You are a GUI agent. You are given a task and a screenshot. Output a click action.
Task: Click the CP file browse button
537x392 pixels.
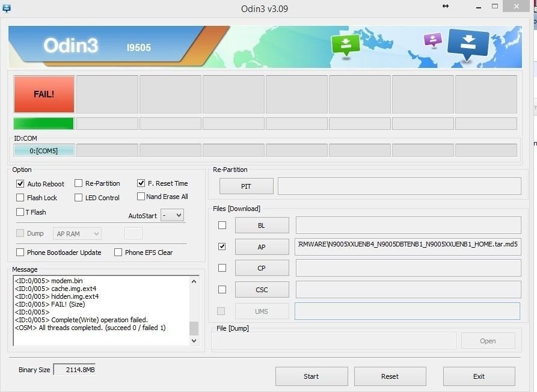(x=262, y=268)
